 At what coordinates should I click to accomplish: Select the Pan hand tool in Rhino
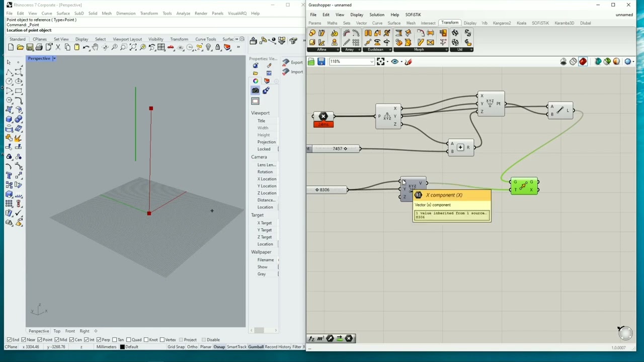click(x=95, y=47)
